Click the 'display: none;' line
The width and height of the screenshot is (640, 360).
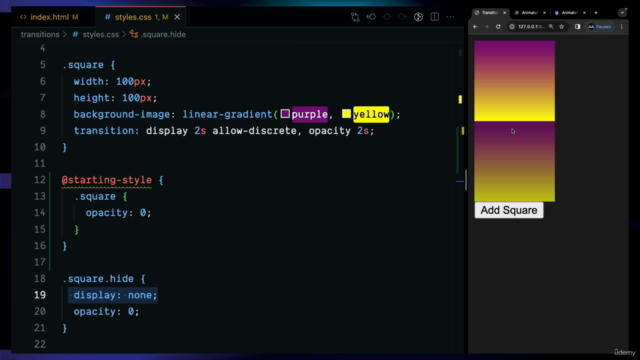(115, 295)
